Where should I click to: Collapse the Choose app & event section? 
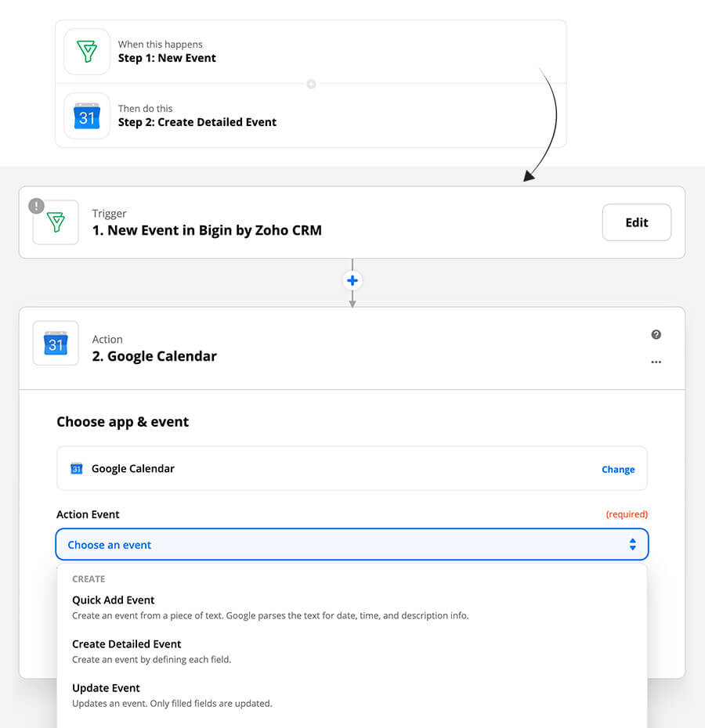pos(122,421)
